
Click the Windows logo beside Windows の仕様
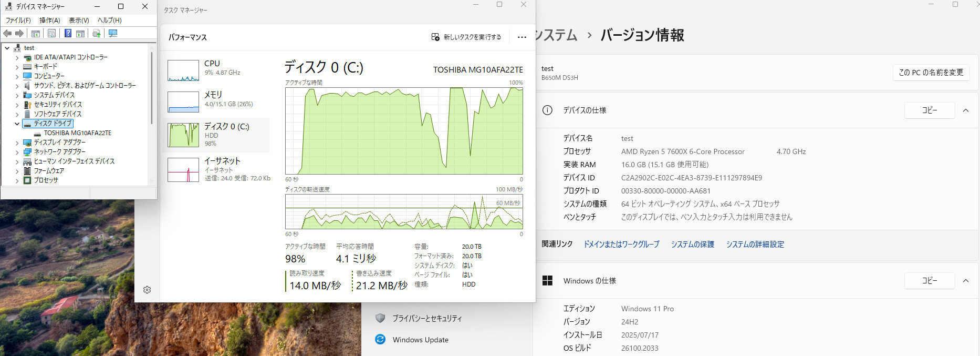(x=547, y=281)
